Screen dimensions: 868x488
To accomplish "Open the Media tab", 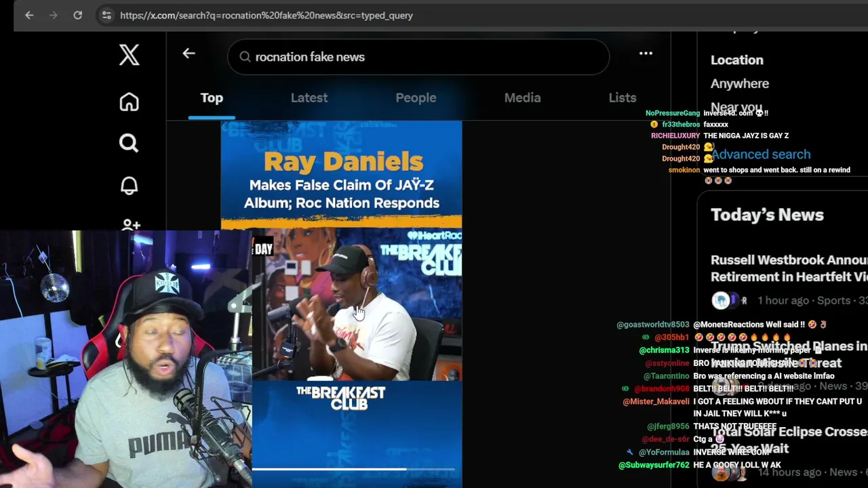I will pos(522,98).
